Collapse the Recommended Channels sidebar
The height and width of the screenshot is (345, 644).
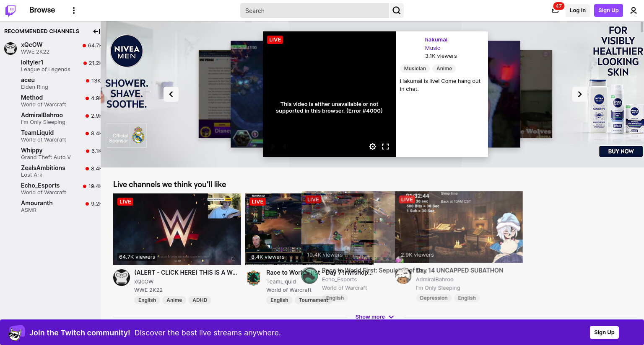pyautogui.click(x=96, y=31)
